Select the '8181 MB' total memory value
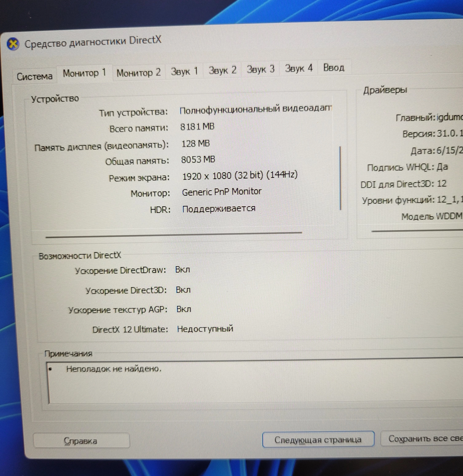 [x=197, y=127]
